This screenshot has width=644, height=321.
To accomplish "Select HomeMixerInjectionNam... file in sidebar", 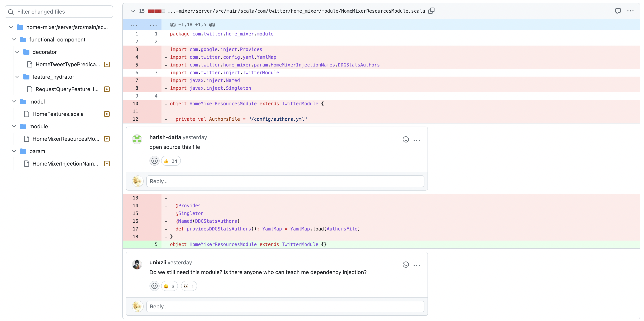I will pyautogui.click(x=66, y=164).
